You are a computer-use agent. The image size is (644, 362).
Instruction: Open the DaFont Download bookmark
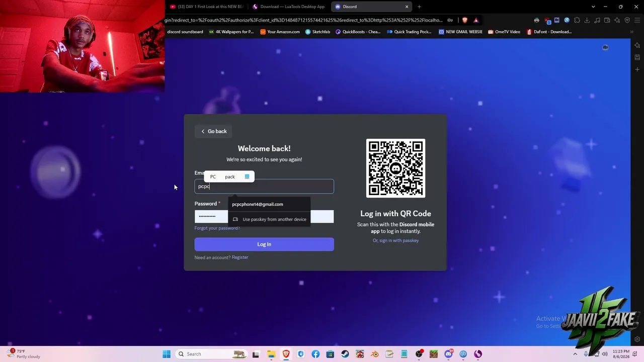tap(549, 32)
